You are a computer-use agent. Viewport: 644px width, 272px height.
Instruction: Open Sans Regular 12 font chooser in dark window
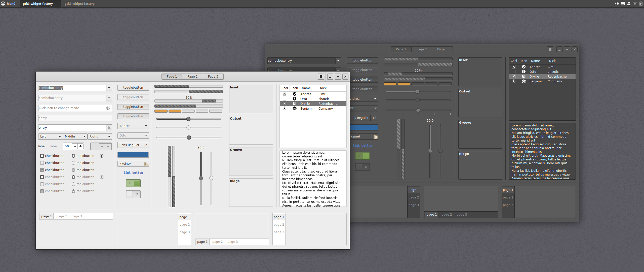coord(364,118)
